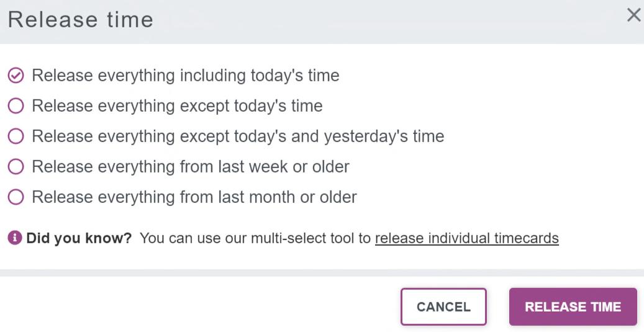Click label 'Release everything from last week or older'

190,167
